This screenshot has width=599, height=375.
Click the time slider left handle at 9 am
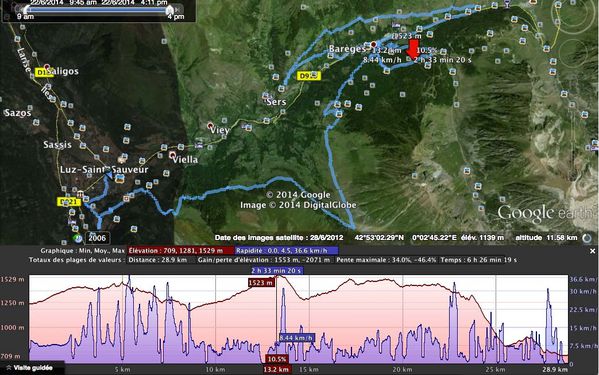point(27,10)
